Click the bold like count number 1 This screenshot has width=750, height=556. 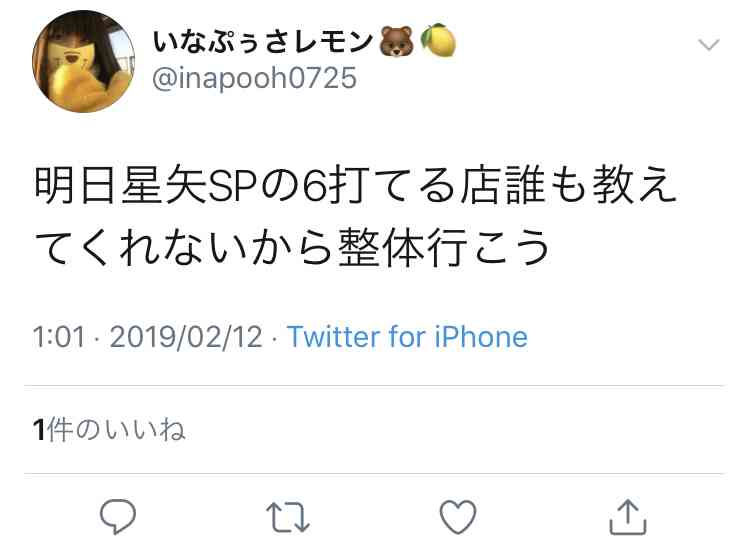[39, 429]
